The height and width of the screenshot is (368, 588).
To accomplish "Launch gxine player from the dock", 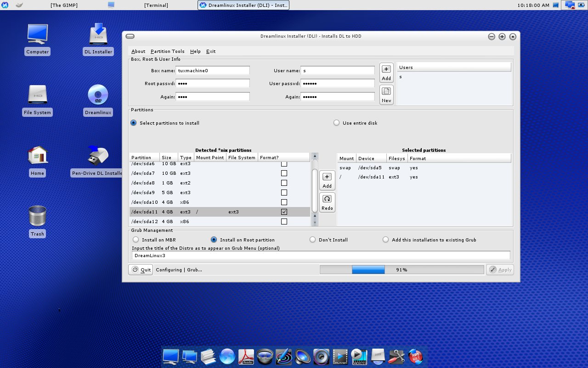I will point(359,356).
